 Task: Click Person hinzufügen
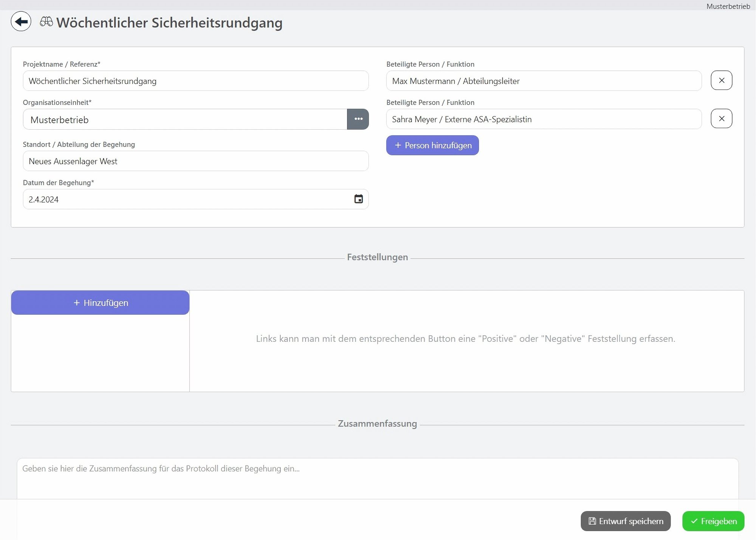click(432, 145)
